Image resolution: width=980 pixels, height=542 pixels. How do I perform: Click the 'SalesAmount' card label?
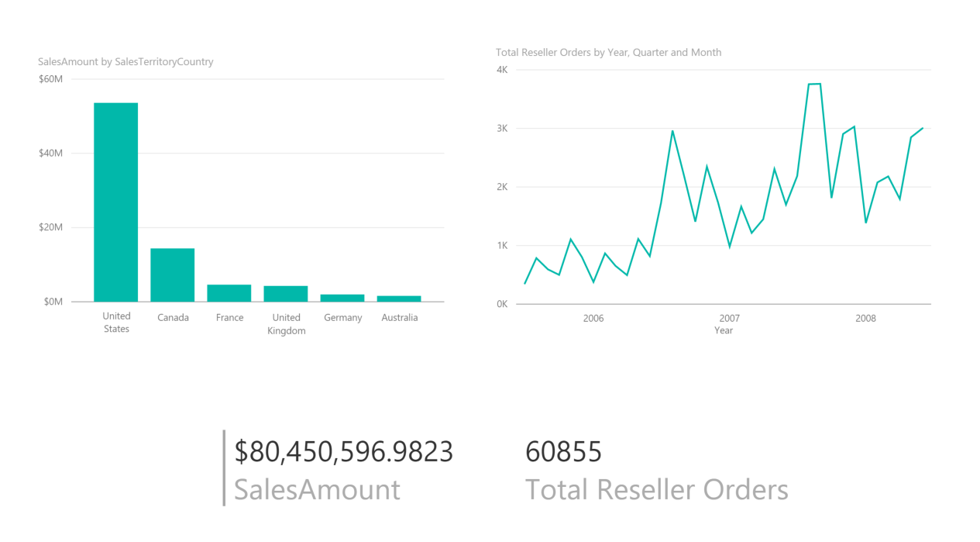tap(317, 489)
